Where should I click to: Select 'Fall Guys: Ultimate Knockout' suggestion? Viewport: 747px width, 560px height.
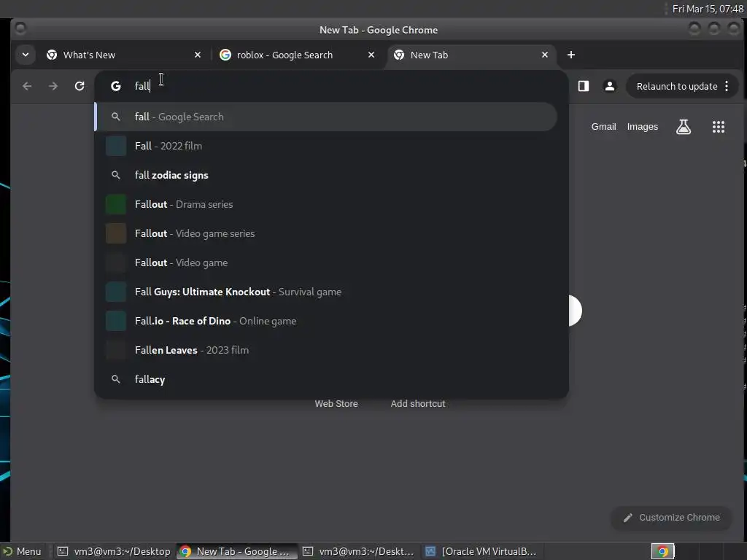coord(326,292)
